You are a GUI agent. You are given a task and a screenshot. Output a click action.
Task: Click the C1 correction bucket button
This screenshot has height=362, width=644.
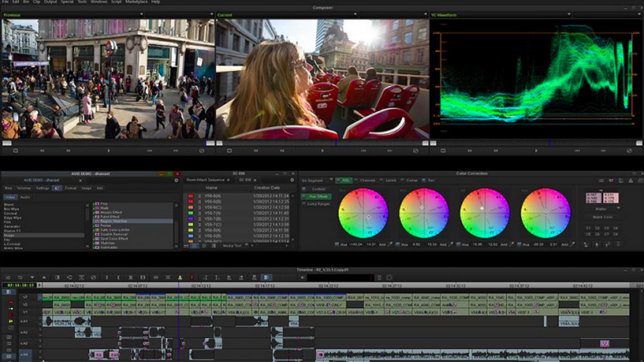click(588, 228)
